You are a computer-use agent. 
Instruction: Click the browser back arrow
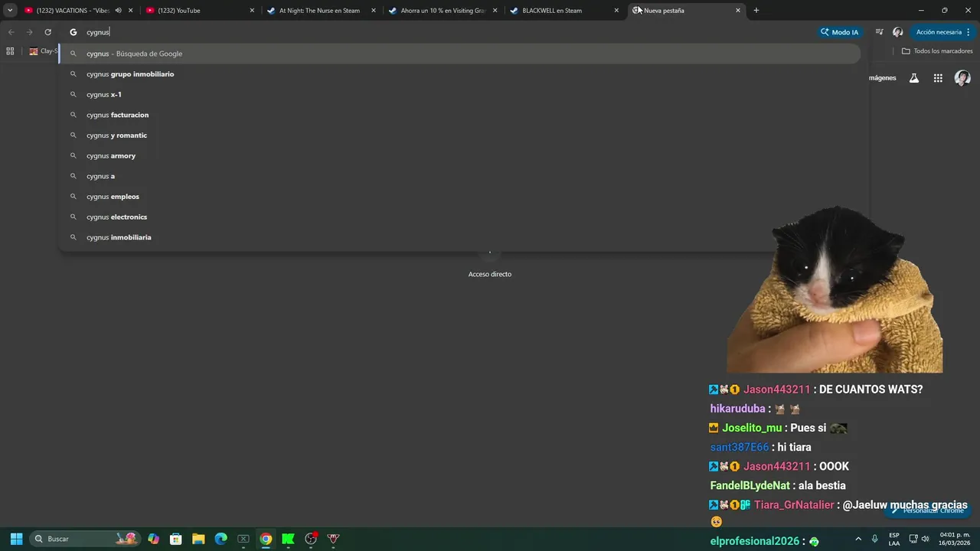pyautogui.click(x=11, y=32)
